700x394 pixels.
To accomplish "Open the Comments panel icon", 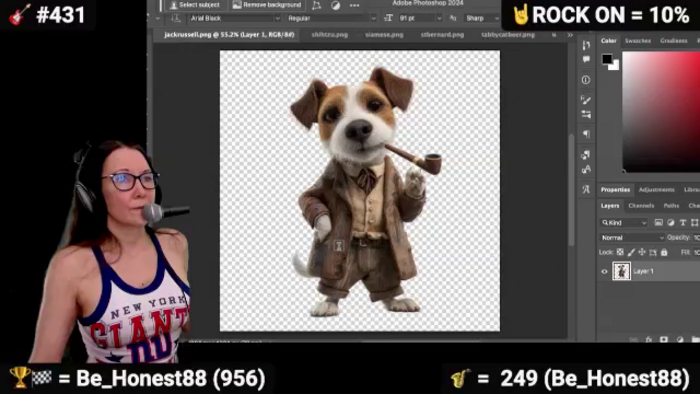I will click(x=586, y=59).
